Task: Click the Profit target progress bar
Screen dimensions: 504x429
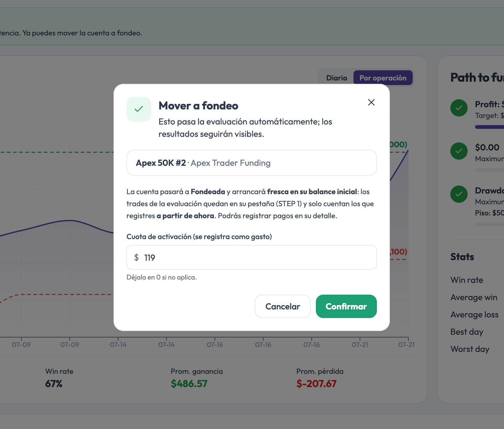Action: tap(490, 127)
